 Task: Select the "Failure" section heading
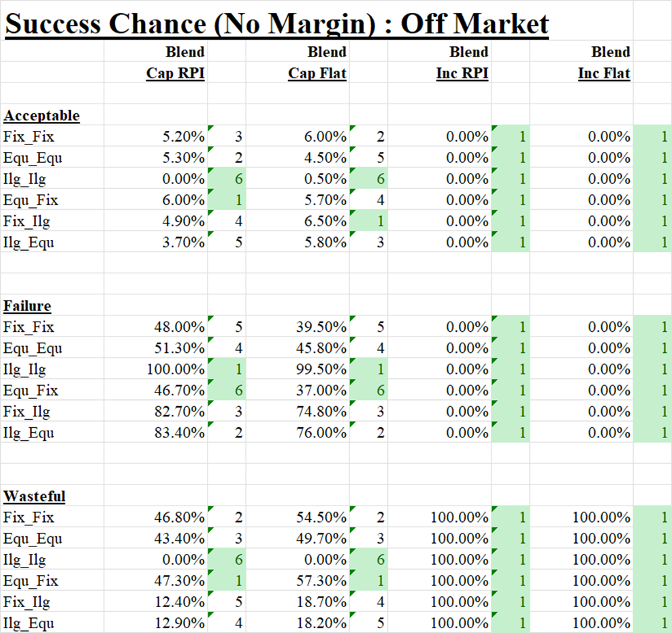27,306
